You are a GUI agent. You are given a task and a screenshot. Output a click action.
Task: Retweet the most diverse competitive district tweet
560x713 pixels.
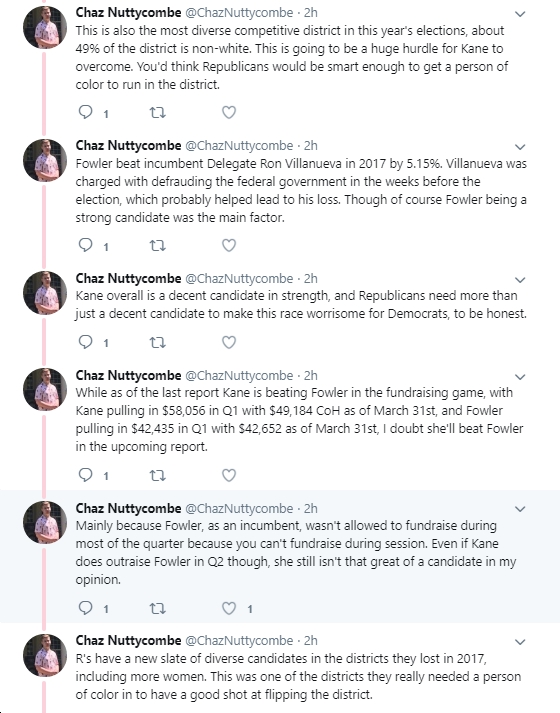pos(158,112)
